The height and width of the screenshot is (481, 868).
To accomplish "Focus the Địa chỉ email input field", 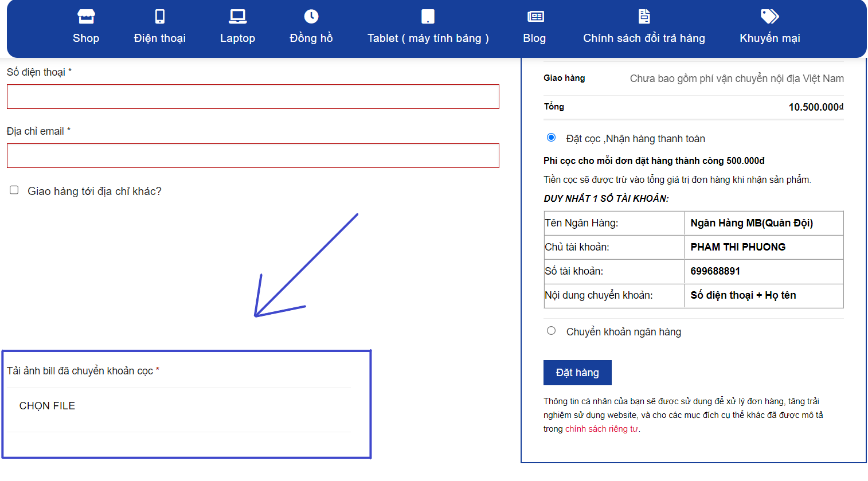I will coord(253,156).
